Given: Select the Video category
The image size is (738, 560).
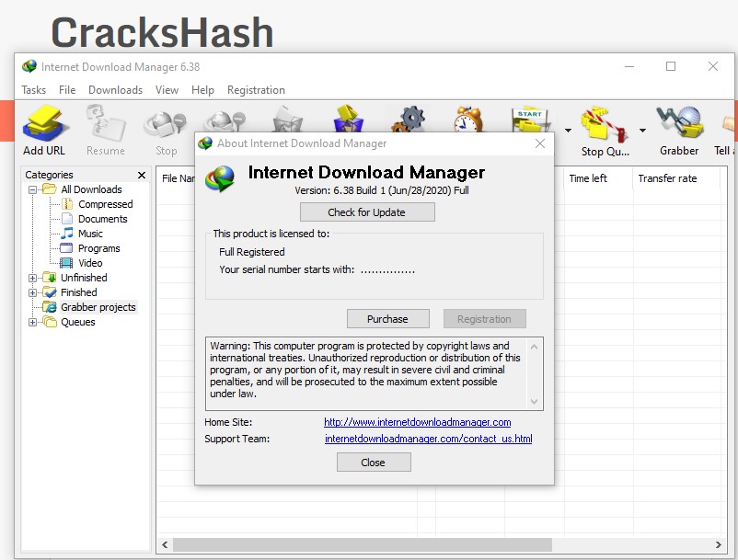Looking at the screenshot, I should pyautogui.click(x=90, y=263).
